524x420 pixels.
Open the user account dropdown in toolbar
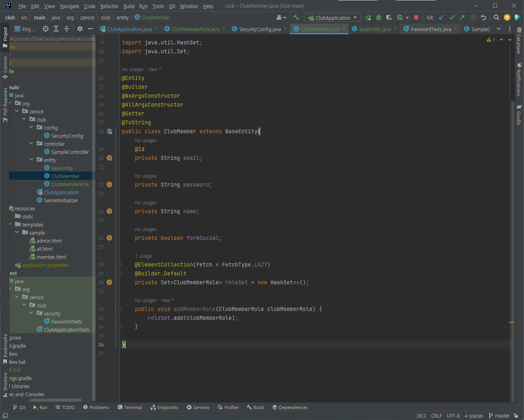coord(281,17)
